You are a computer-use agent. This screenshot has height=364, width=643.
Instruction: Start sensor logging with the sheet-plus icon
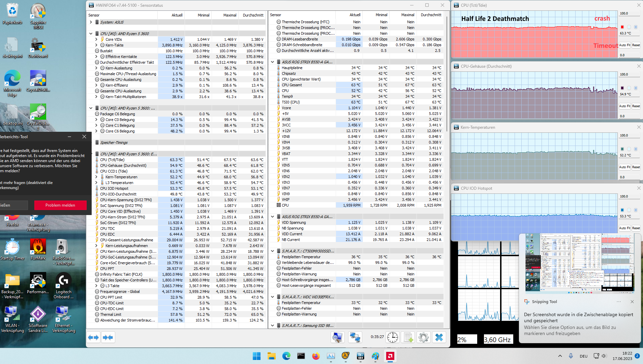pyautogui.click(x=408, y=337)
